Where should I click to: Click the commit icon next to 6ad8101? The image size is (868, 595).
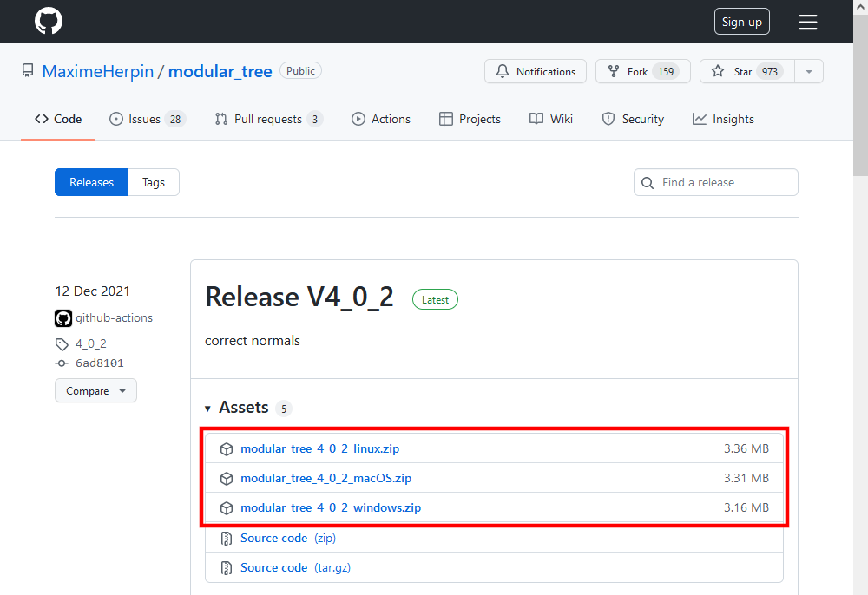point(62,363)
